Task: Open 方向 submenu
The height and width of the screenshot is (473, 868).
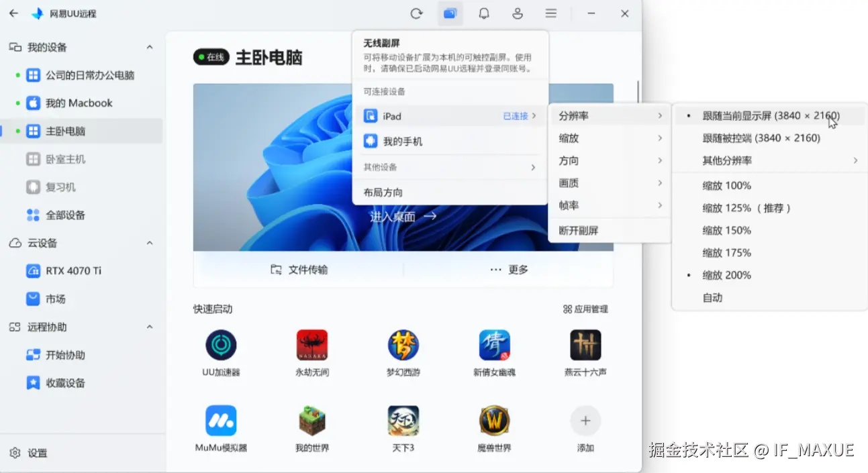Action: 610,161
